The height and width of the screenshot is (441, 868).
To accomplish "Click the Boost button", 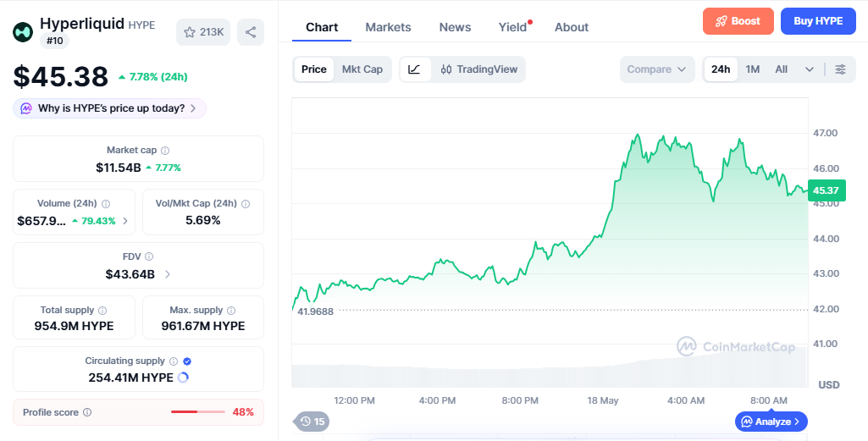I will (738, 21).
